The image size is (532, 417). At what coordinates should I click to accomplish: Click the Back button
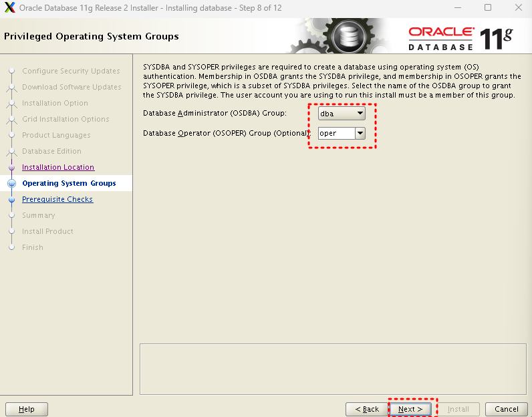click(x=367, y=409)
